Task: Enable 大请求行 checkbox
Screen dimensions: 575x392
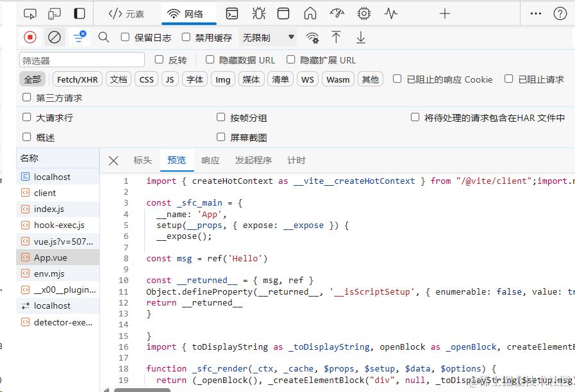Action: click(26, 117)
